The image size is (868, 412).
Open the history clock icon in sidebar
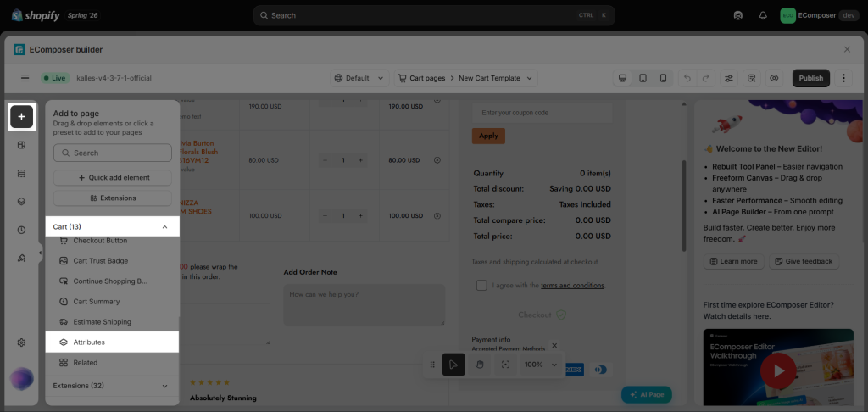coord(21,230)
